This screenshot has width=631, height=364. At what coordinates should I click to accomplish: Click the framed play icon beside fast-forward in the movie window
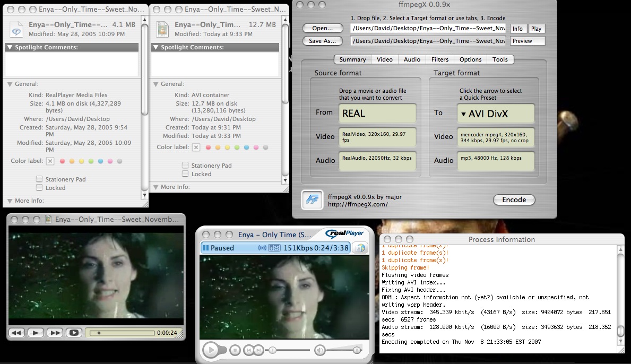tap(74, 333)
